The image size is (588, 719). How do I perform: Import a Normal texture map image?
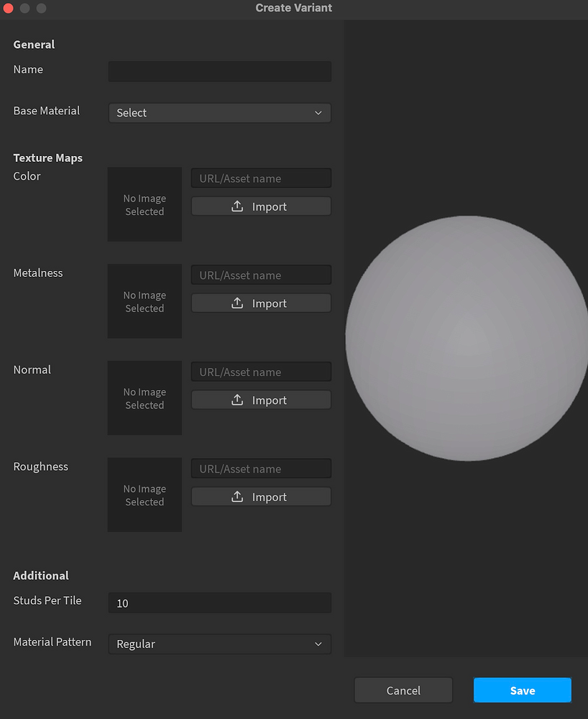260,400
